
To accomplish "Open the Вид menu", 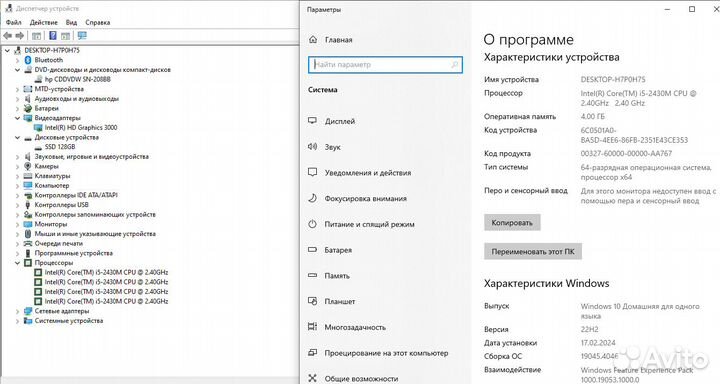I will (71, 22).
